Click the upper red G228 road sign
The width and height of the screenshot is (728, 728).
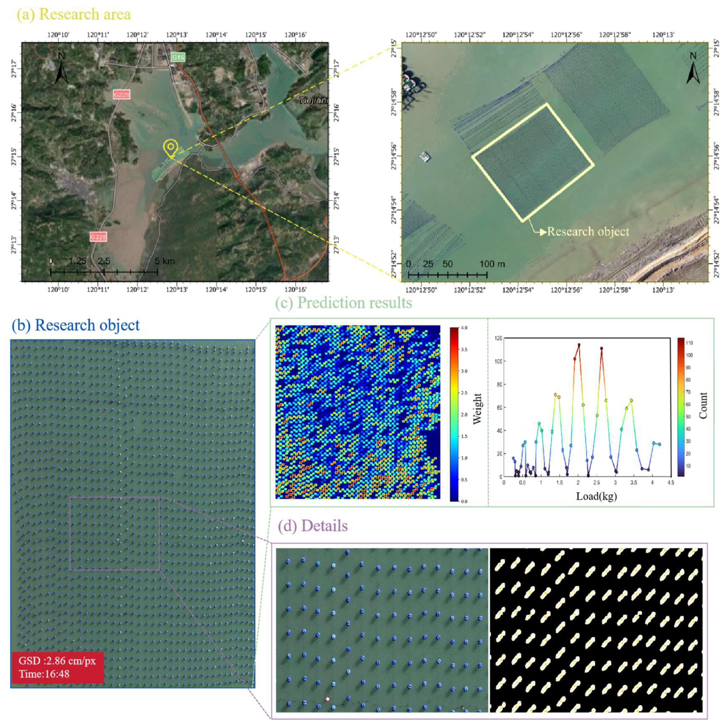121,95
